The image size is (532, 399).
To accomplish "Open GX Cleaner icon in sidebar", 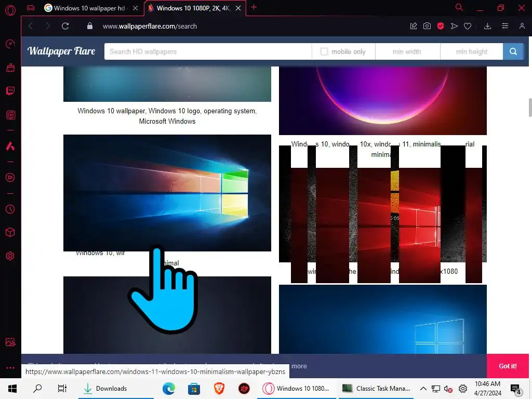I will [10, 68].
